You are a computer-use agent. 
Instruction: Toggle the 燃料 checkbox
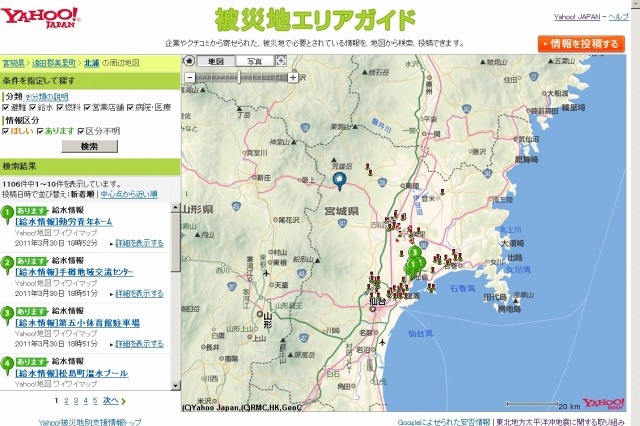(60, 107)
